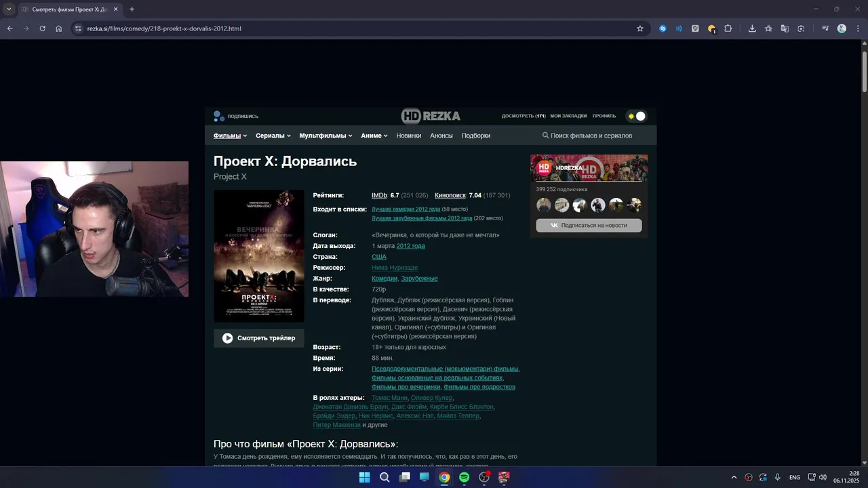The width and height of the screenshot is (868, 488).
Task: Click Подписаться на новости button
Action: click(589, 225)
